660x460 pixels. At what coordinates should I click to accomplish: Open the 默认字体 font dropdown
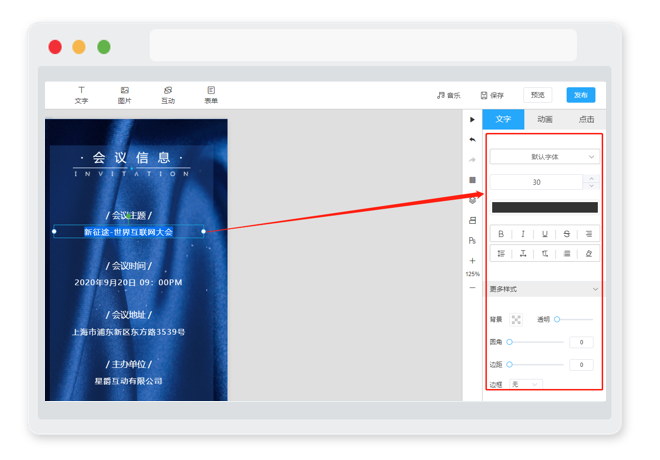[545, 157]
